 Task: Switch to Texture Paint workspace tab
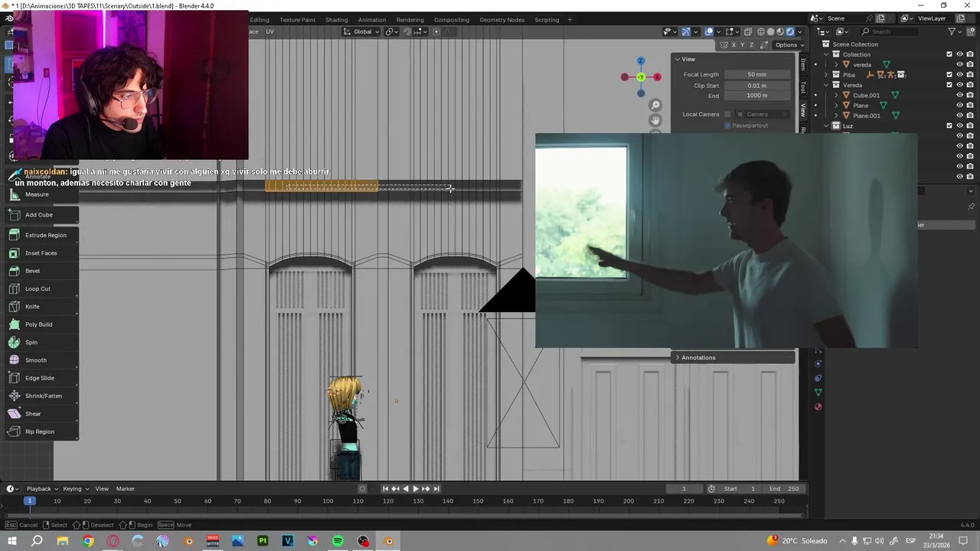tap(297, 19)
